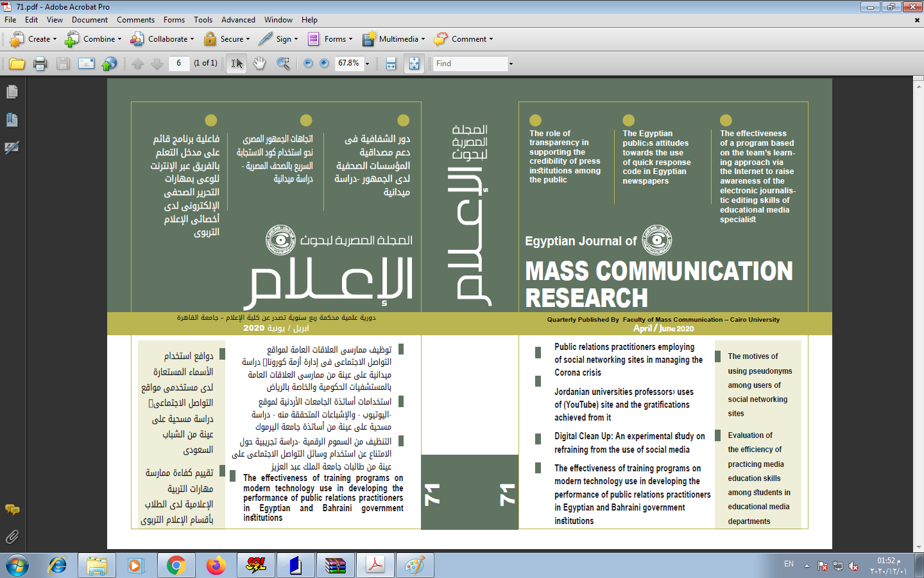Click the Secure toolbar button
Screen dimensions: 924x578
click(227, 39)
